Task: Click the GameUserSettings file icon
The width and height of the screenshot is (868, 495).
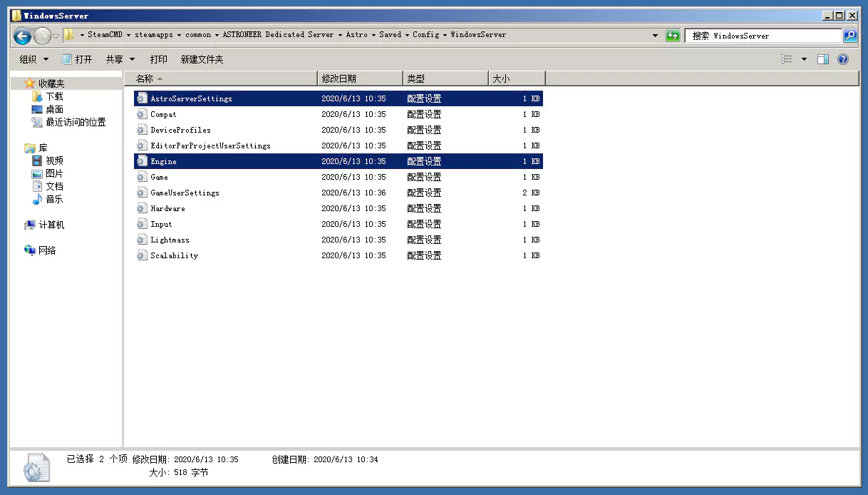Action: point(141,193)
